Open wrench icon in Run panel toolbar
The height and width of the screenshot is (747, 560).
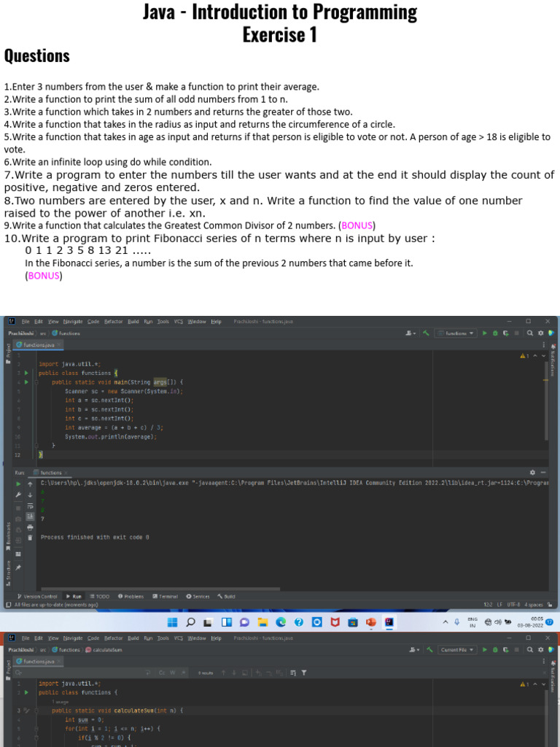(x=18, y=495)
